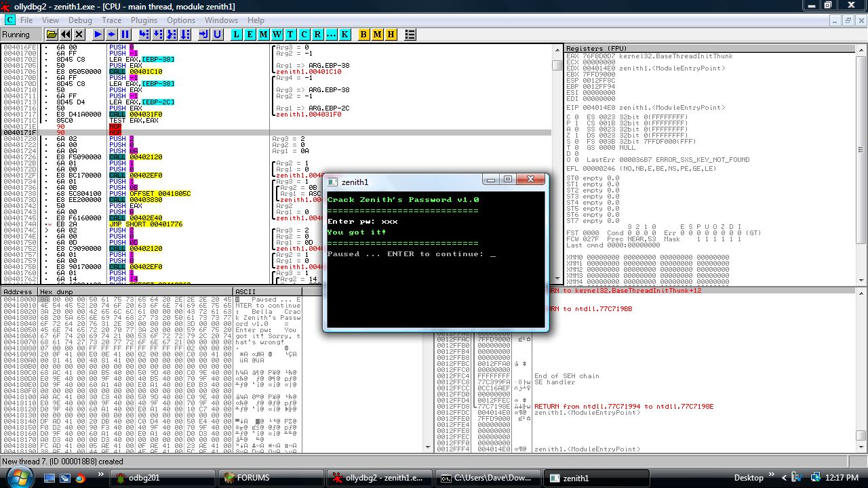868x488 pixels.
Task: Click the Restart program rewind icon
Action: pos(65,35)
